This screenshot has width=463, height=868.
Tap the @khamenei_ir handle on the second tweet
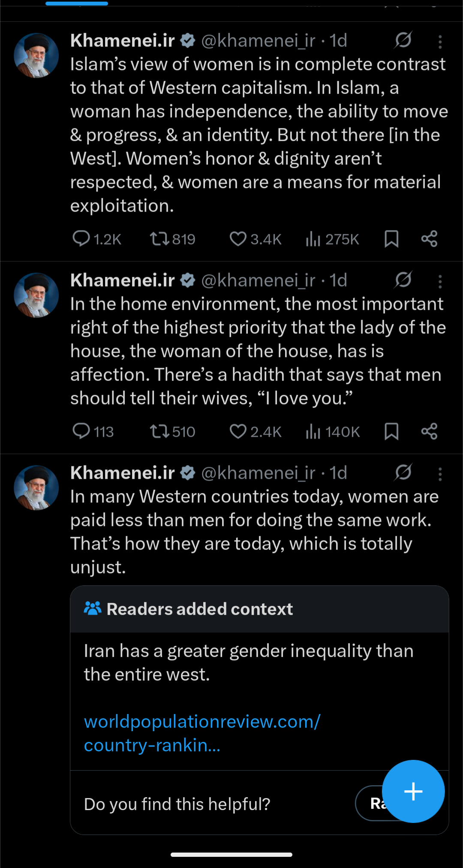point(258,281)
